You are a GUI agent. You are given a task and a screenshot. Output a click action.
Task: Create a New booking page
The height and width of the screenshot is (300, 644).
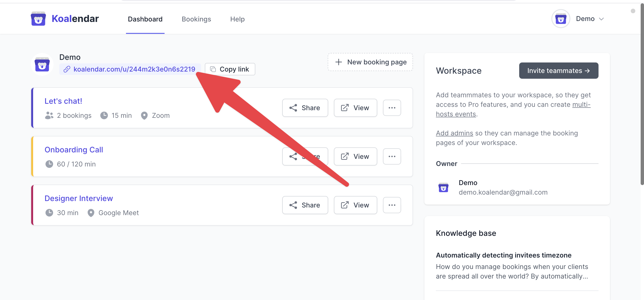[x=370, y=62]
